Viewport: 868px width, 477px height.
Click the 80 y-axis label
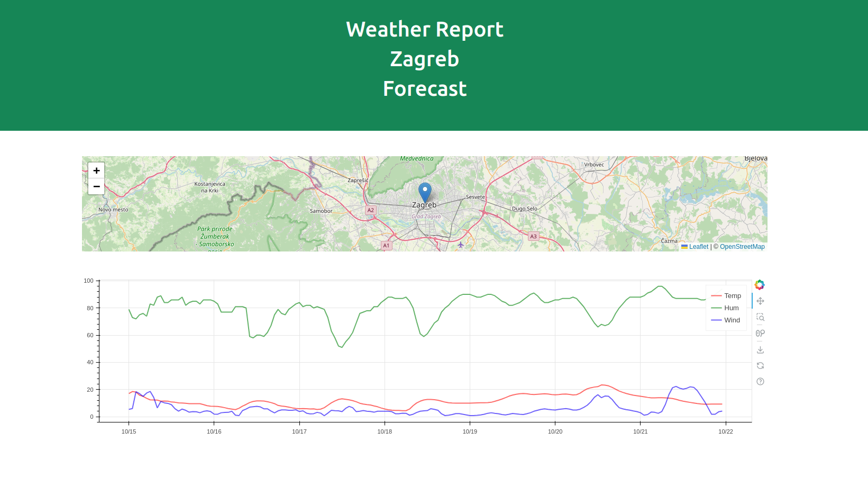(90, 308)
